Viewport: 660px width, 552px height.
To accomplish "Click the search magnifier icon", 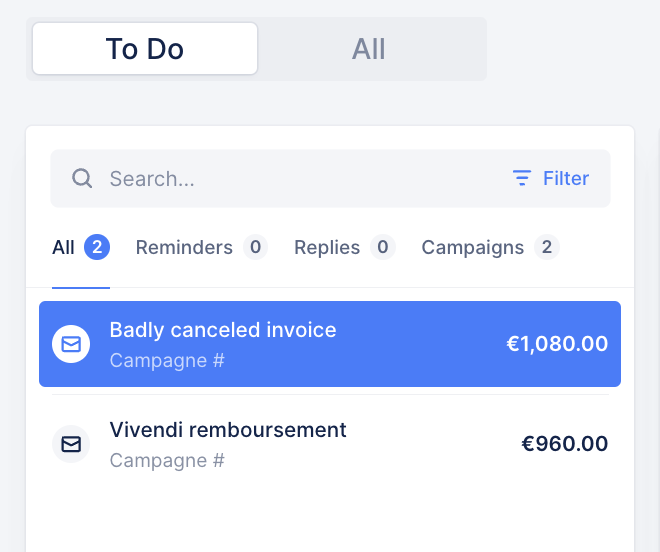I will coord(82,179).
